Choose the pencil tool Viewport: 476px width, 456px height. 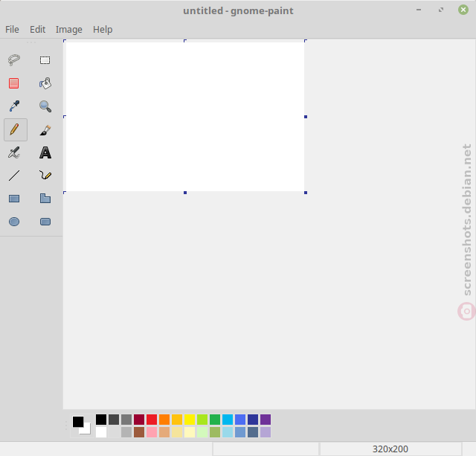16,129
